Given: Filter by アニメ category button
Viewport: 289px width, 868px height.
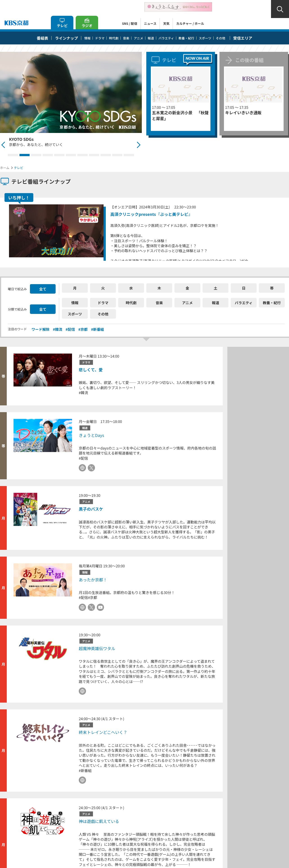Looking at the screenshot, I should (x=187, y=303).
